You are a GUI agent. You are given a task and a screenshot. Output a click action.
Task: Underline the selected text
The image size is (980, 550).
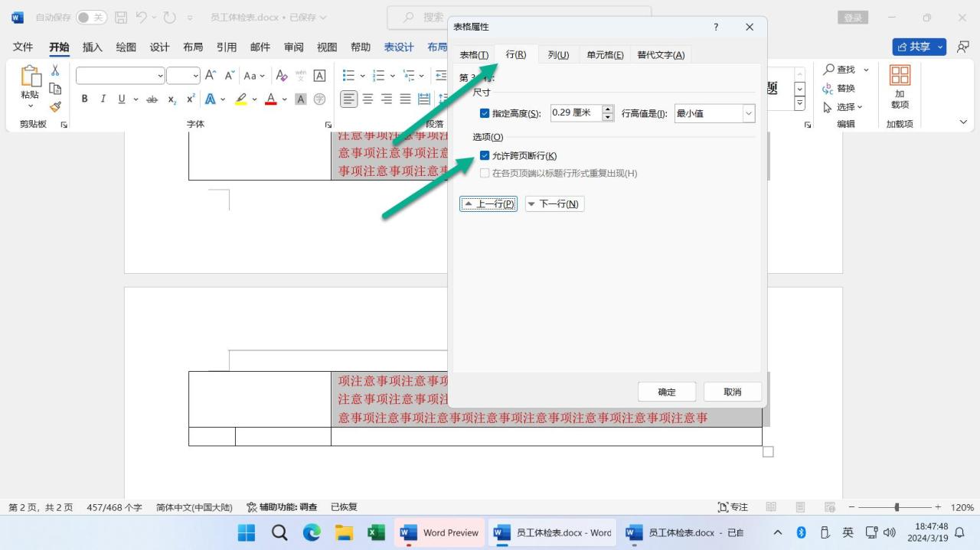click(121, 99)
